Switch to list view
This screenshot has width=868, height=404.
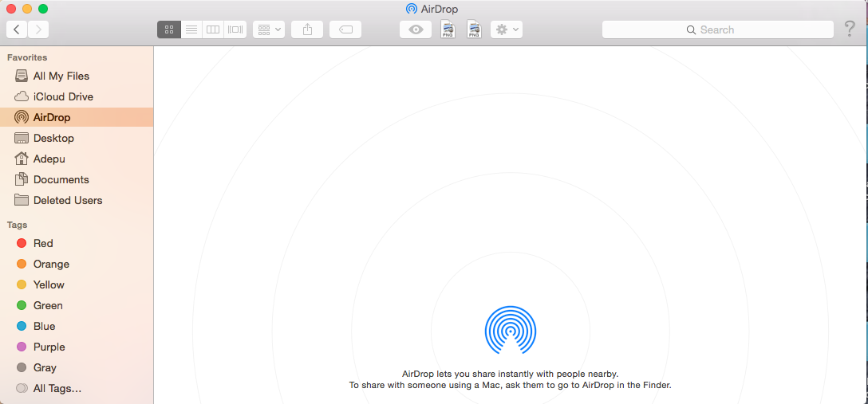click(x=191, y=29)
